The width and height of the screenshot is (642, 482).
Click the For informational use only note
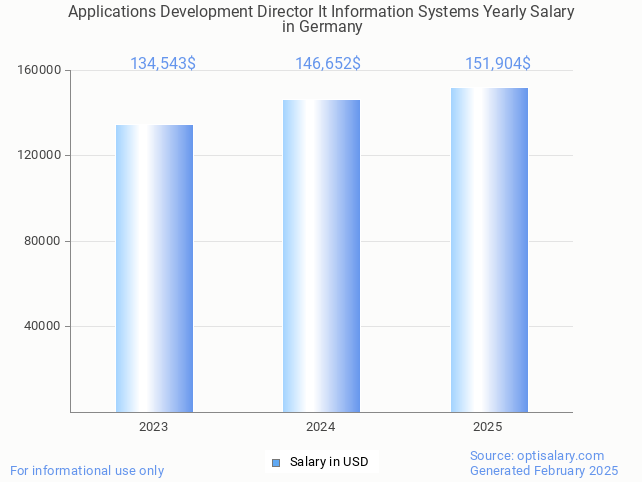tap(87, 470)
